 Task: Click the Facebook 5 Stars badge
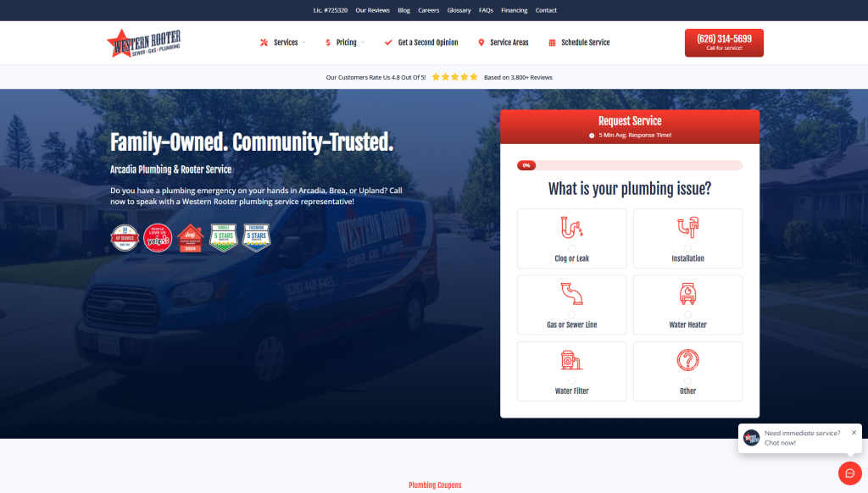click(x=256, y=238)
